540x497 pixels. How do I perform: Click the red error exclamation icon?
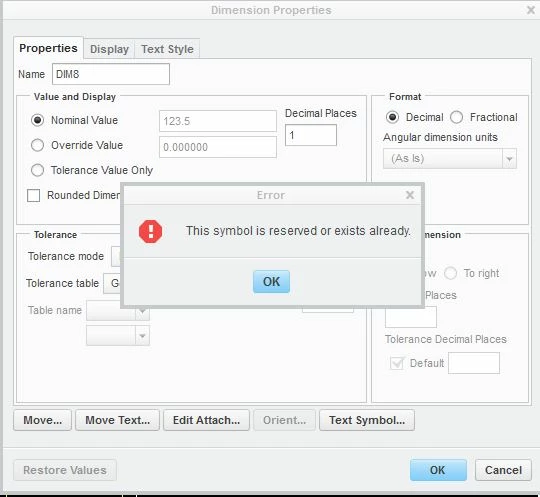(x=150, y=231)
